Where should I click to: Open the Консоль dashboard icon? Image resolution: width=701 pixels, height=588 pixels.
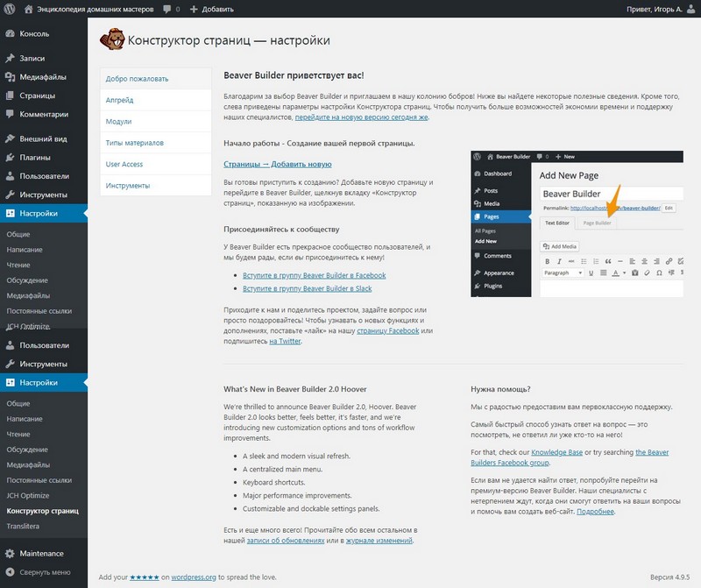click(10, 33)
